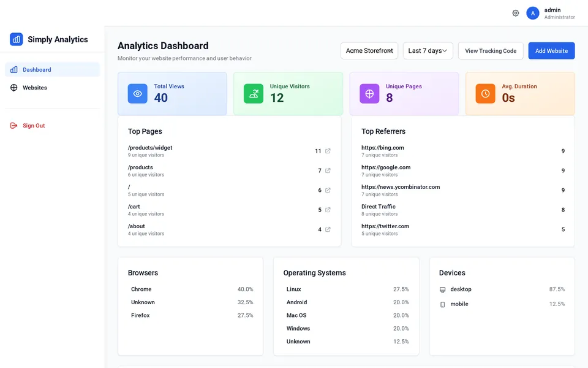
Task: Click the Unknown browser row at 32.5%
Action: [x=192, y=302]
